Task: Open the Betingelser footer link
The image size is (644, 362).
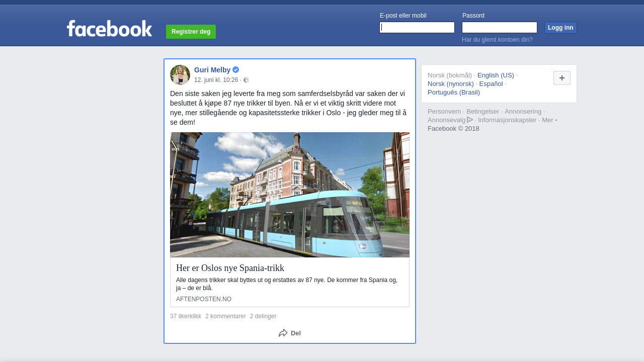Action: click(483, 112)
